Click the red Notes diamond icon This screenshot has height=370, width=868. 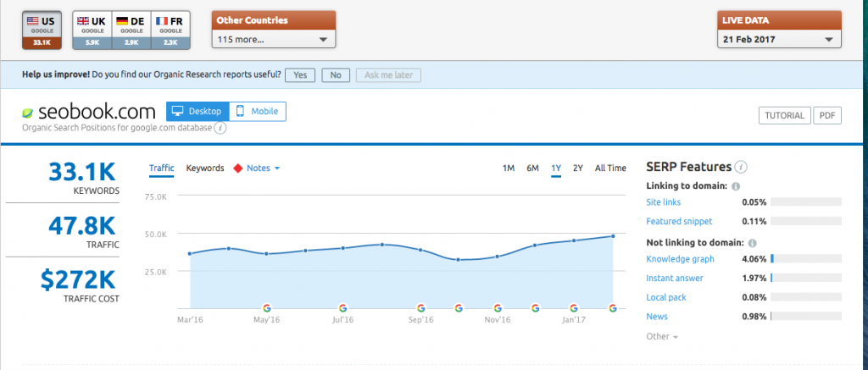238,168
